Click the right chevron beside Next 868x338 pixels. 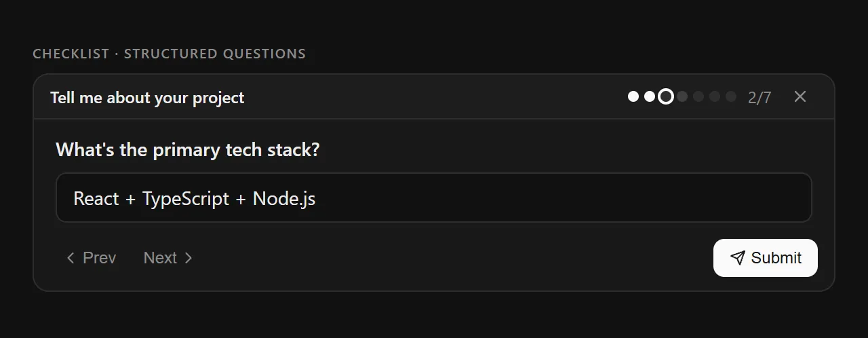[189, 258]
